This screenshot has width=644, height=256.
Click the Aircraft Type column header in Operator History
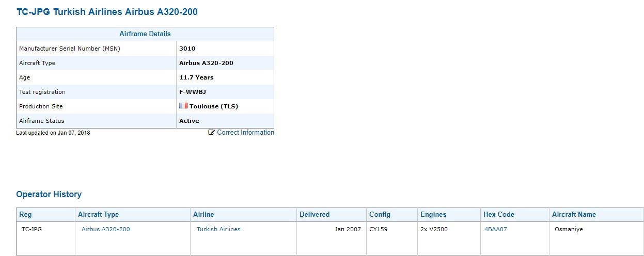(x=133, y=215)
